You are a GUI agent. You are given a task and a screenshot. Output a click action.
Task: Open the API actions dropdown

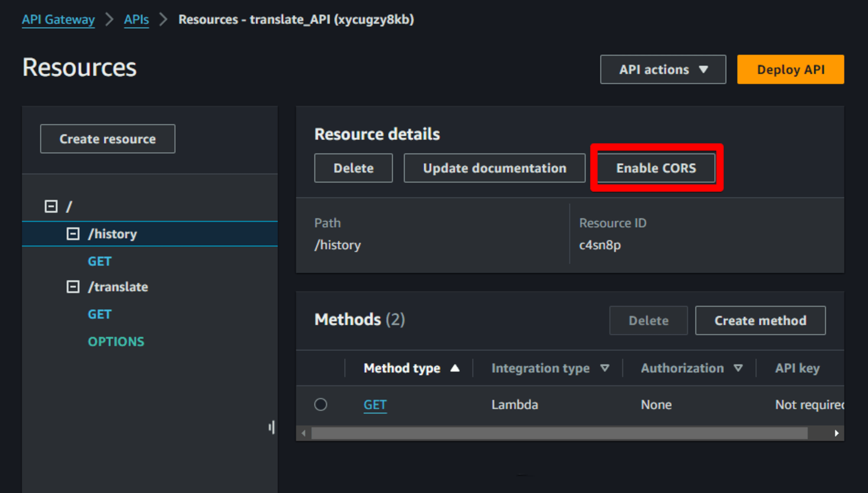pos(663,69)
